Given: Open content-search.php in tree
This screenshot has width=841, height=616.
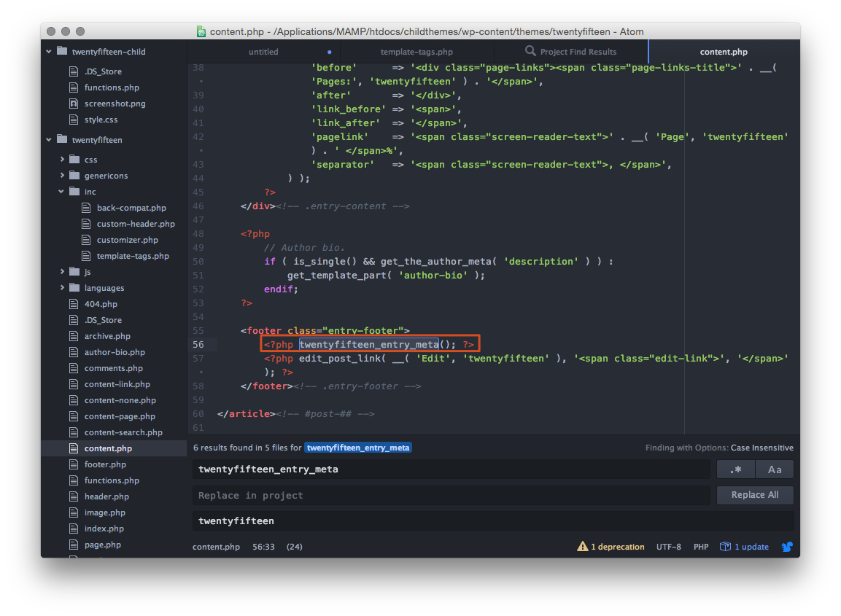Looking at the screenshot, I should (123, 432).
